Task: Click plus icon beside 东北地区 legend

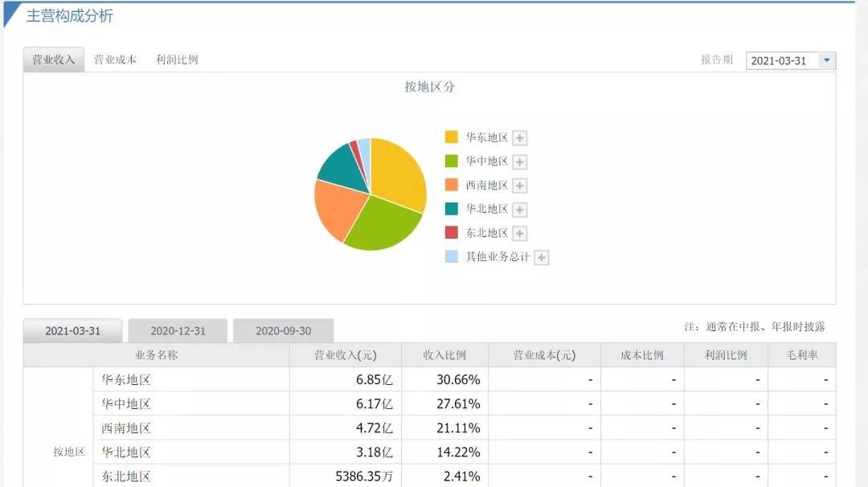Action: pyautogui.click(x=520, y=234)
